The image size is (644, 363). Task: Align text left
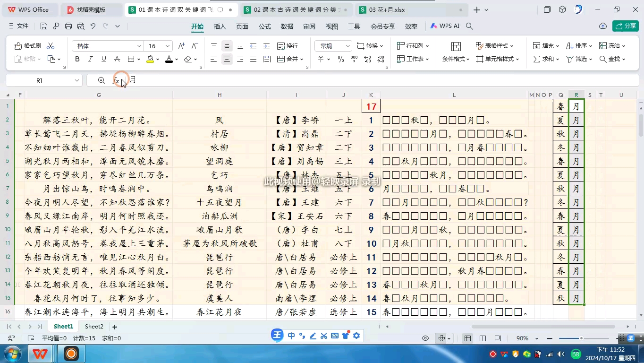(x=214, y=59)
